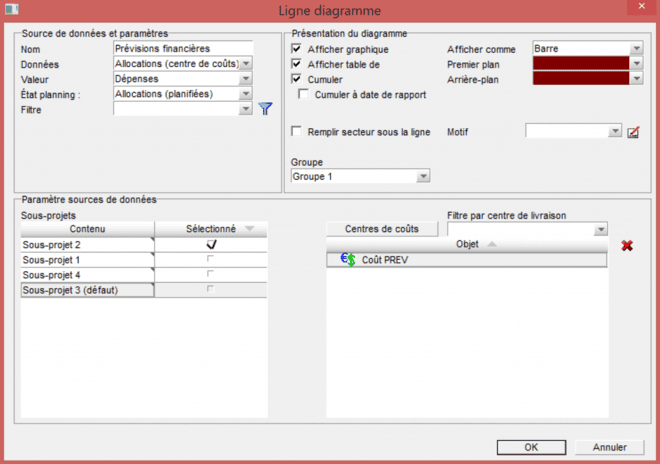
Task: Click the Nom text field
Action: tap(183, 48)
